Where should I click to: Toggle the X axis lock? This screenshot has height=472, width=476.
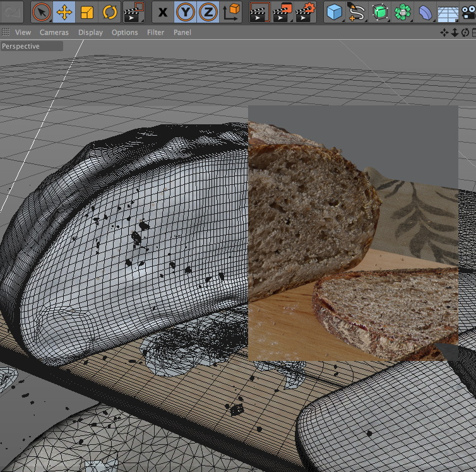(163, 12)
